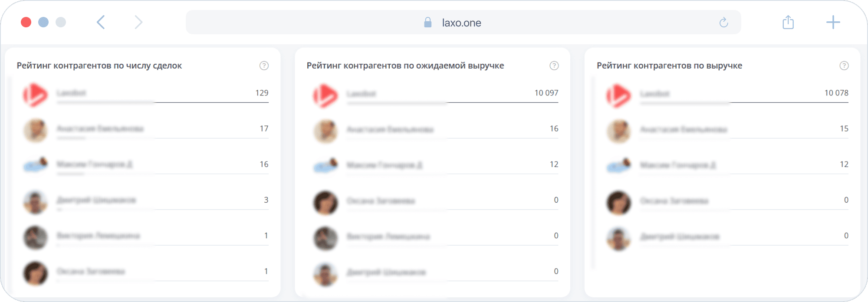Click help icon for expected revenue rating
The height and width of the screenshot is (302, 868).
[x=554, y=66]
